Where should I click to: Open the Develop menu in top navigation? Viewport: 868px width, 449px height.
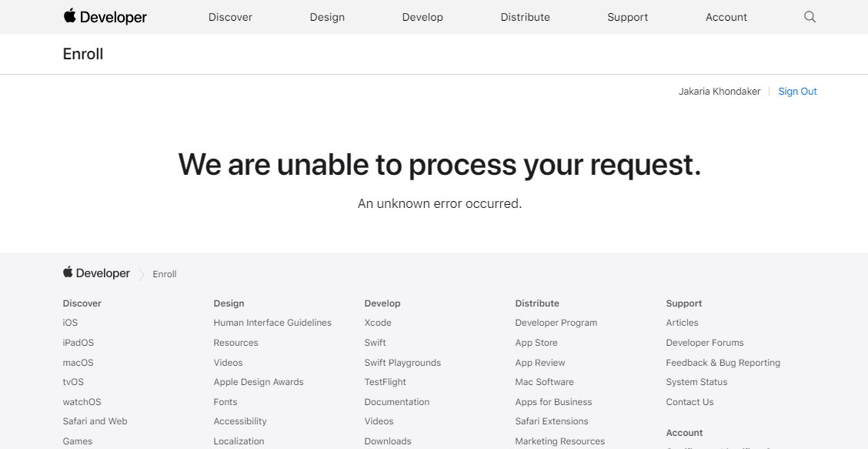coord(422,16)
